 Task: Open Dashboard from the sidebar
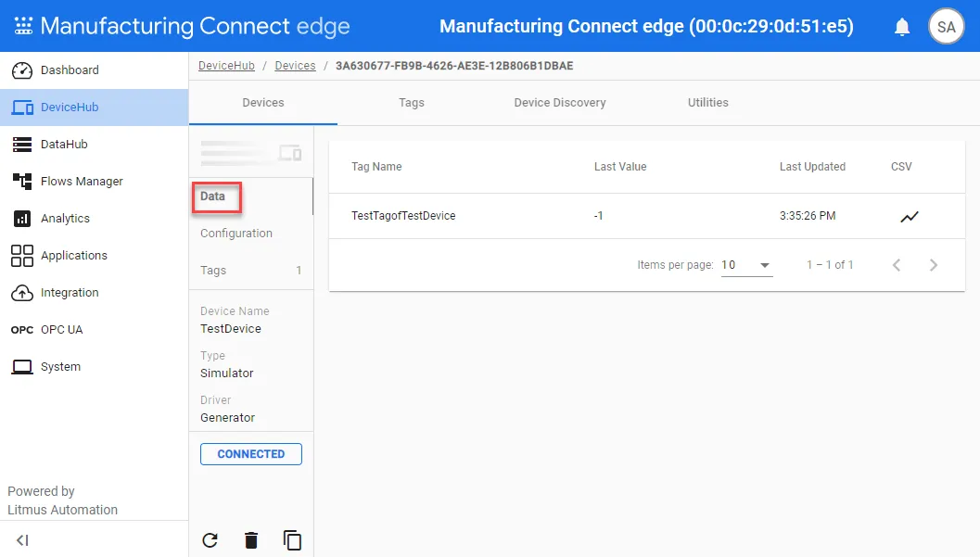click(x=70, y=70)
